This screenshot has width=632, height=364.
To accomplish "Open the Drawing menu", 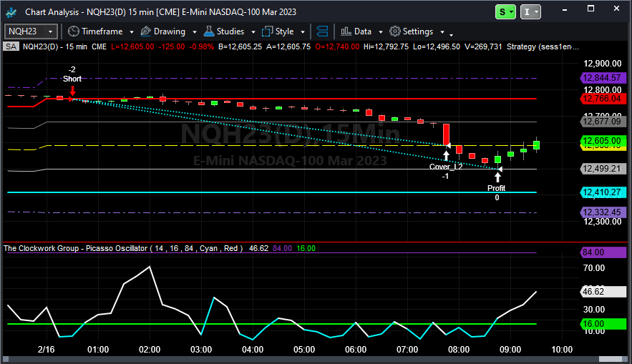I will point(170,31).
